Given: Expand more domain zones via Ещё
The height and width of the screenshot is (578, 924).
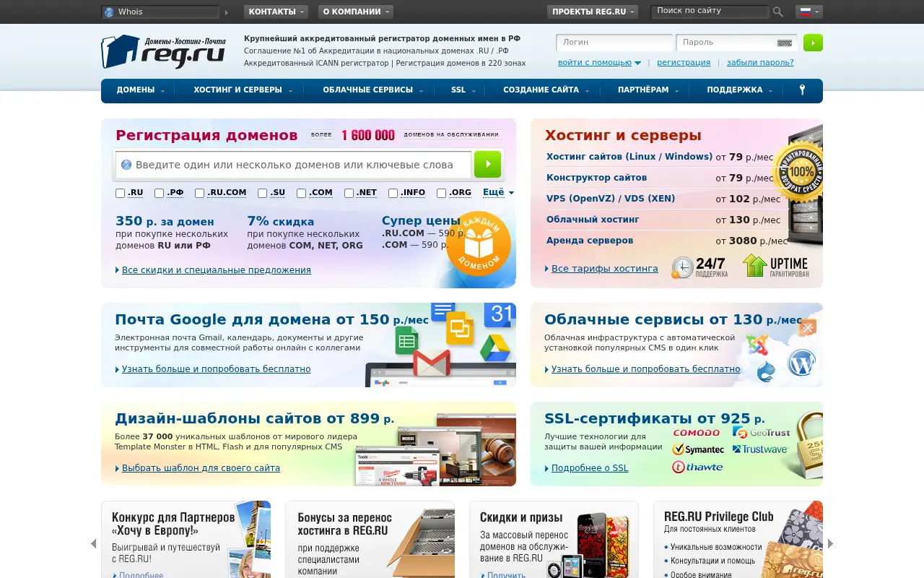Looking at the screenshot, I should pyautogui.click(x=498, y=192).
